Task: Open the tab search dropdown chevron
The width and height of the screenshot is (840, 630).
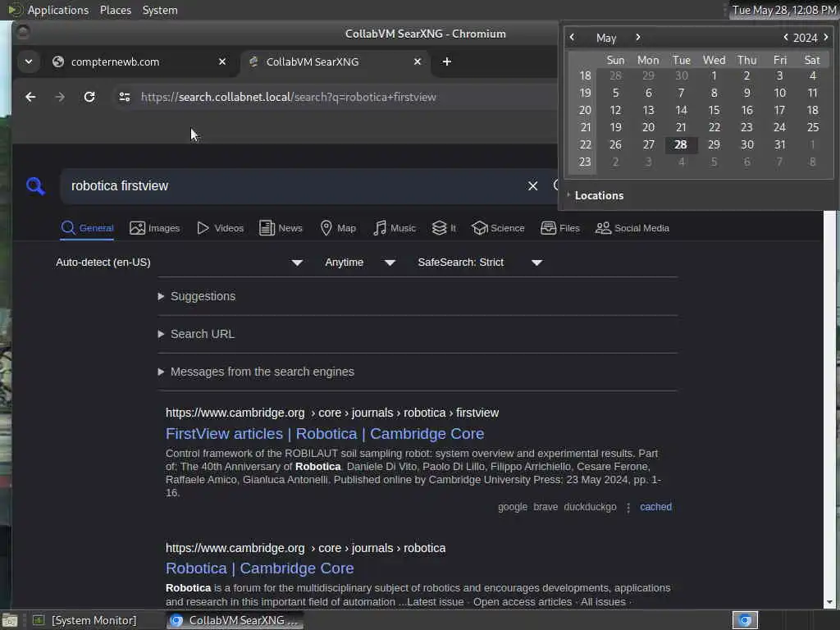Action: [x=29, y=62]
